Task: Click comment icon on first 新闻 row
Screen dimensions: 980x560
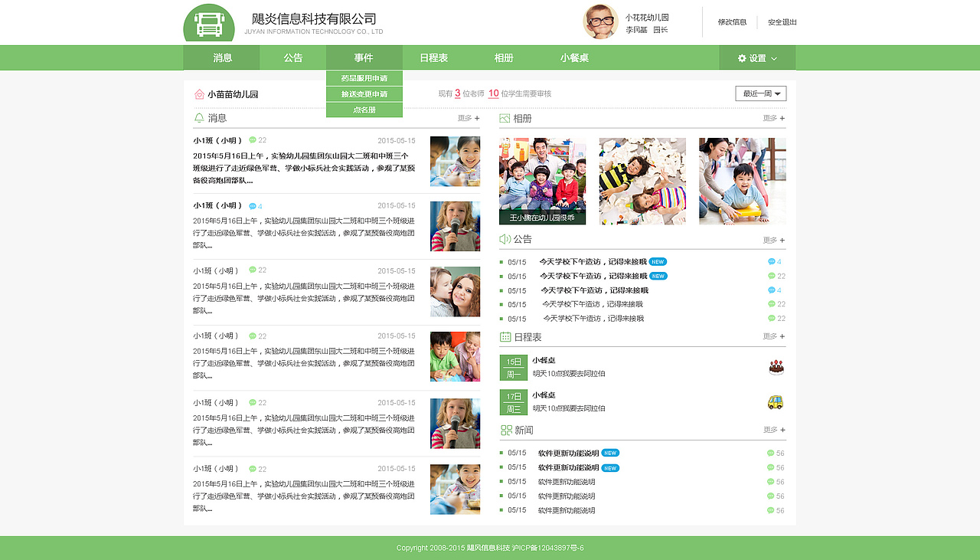Action: pyautogui.click(x=770, y=454)
